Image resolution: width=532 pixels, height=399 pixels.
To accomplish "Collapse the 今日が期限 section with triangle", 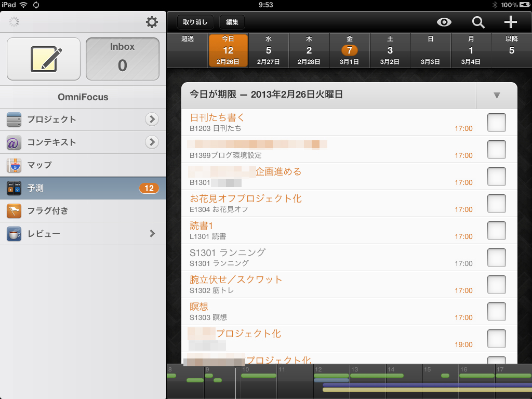I will (x=497, y=96).
